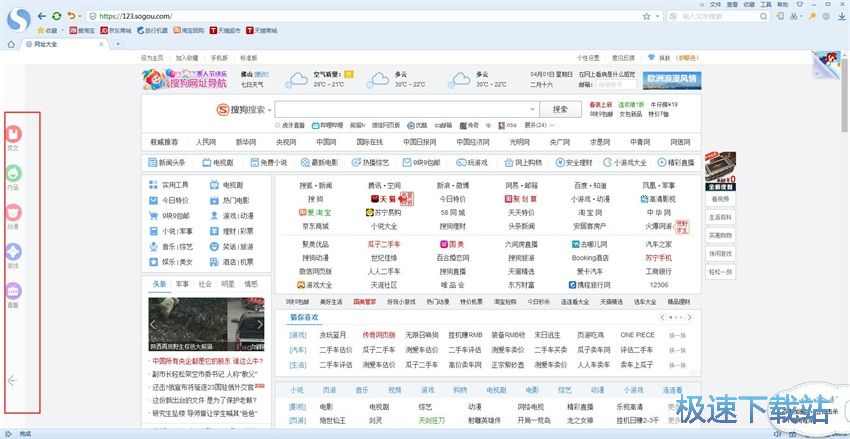Open downloads via download arrow icon
Screen dimensions: 850x439
[x=840, y=17]
